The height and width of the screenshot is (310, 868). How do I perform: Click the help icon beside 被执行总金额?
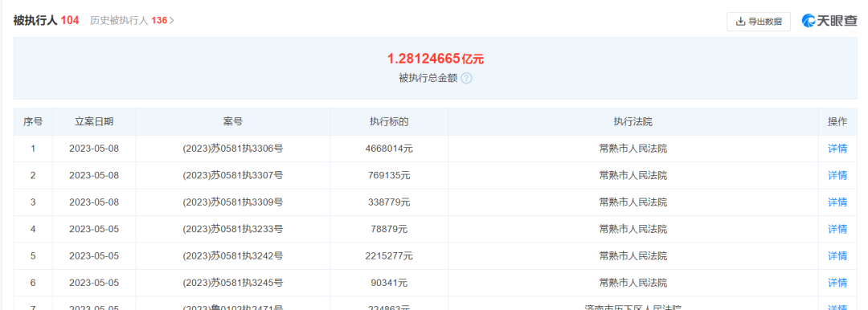click(466, 78)
